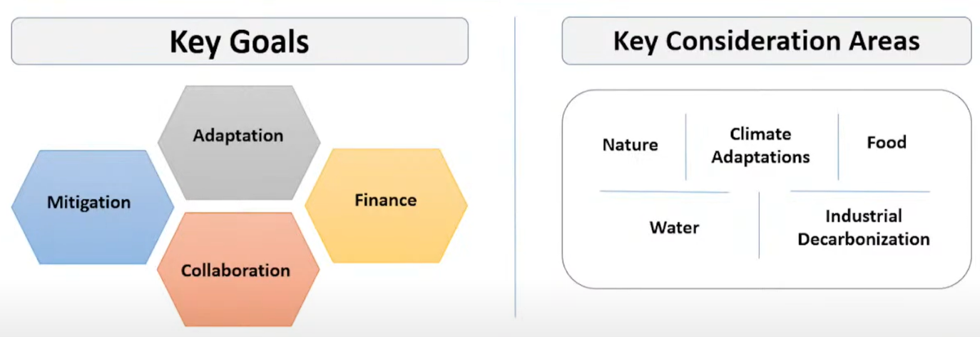Image resolution: width=980 pixels, height=337 pixels.
Task: Click the Key Goals title banner
Action: [x=240, y=41]
